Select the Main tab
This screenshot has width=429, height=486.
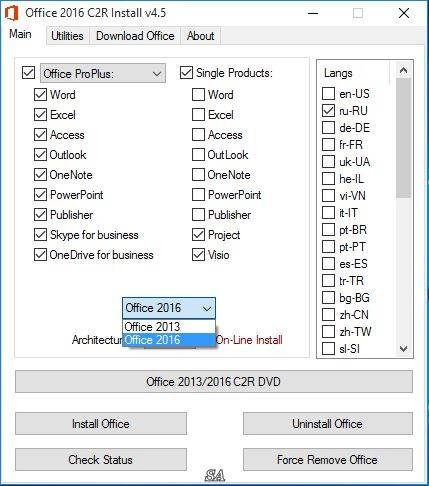(20, 34)
